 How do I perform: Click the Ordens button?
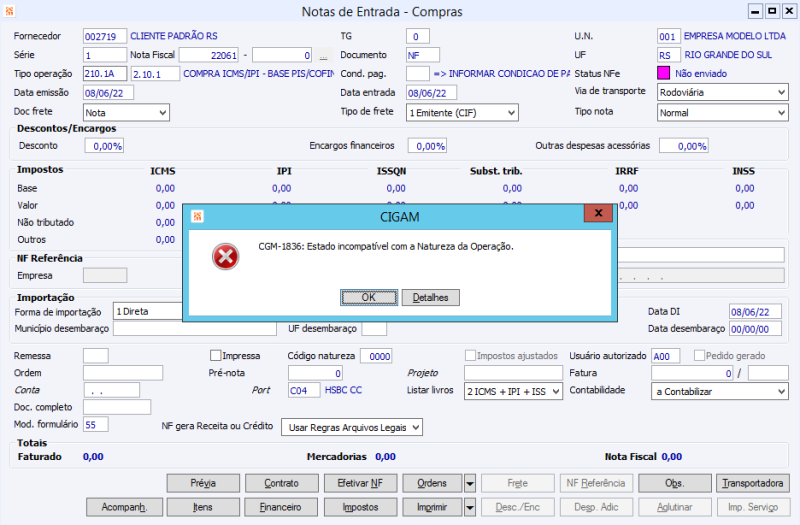432,483
